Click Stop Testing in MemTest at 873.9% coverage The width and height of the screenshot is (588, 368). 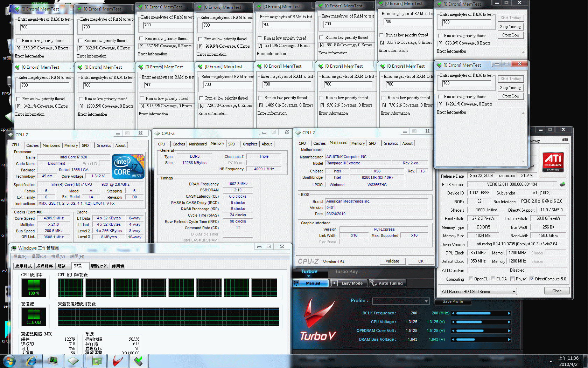point(510,27)
